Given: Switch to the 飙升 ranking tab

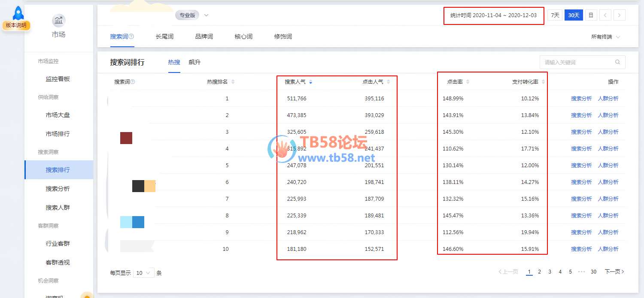Looking at the screenshot, I should (x=194, y=62).
